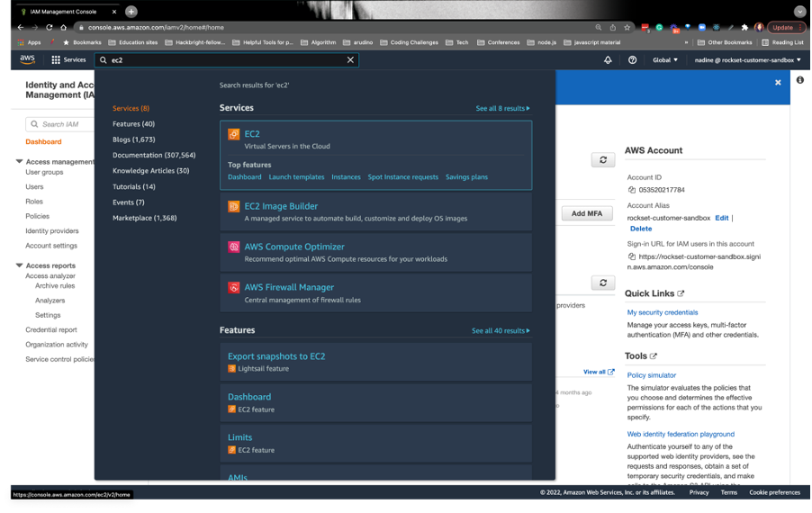Select the Features (40) filter
Screen dimensions: 812x513
(133, 123)
